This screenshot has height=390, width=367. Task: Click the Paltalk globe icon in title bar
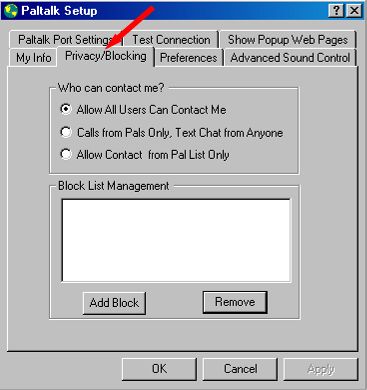pos(11,11)
